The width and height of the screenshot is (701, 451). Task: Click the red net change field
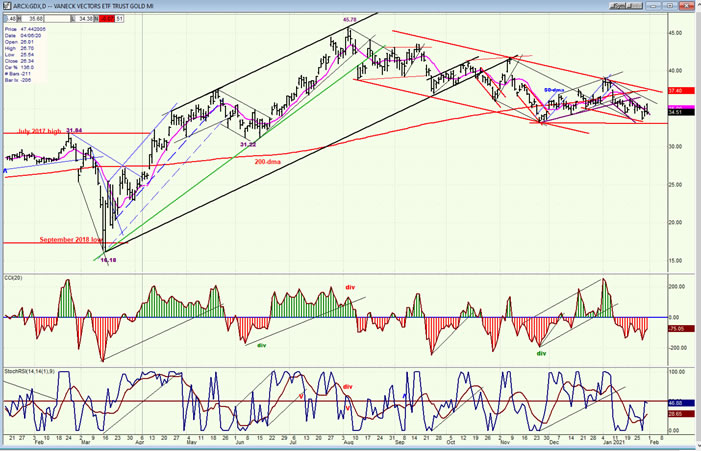click(106, 19)
